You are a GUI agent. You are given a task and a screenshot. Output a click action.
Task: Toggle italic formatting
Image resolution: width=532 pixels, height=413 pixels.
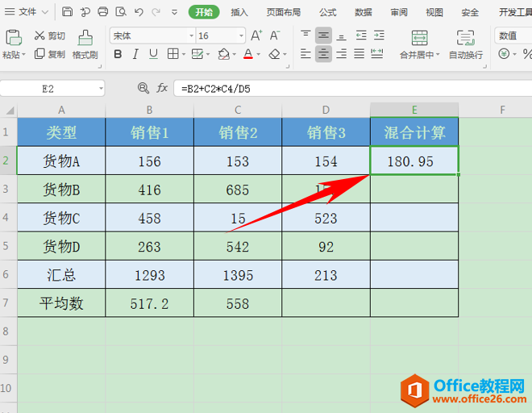[135, 54]
